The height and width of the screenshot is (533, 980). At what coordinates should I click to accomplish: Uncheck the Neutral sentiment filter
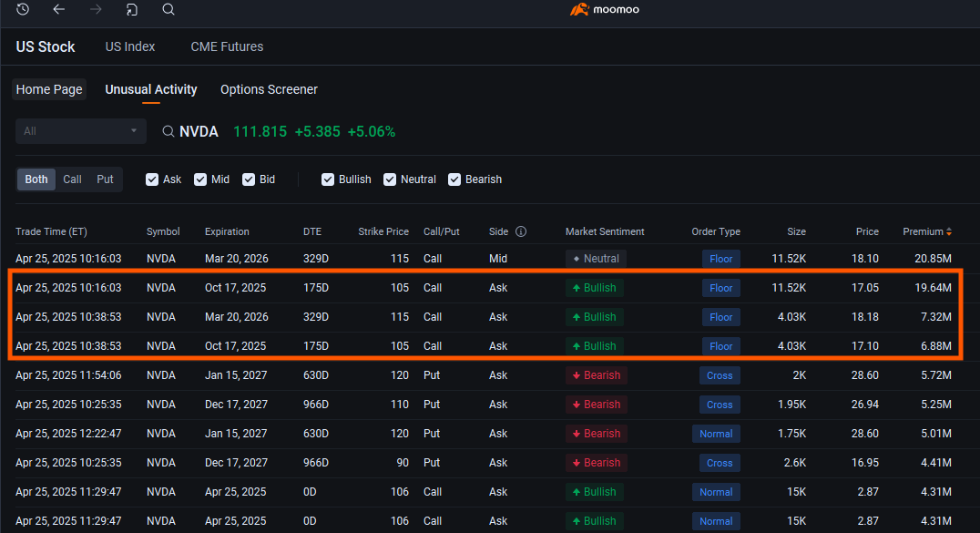click(x=390, y=179)
